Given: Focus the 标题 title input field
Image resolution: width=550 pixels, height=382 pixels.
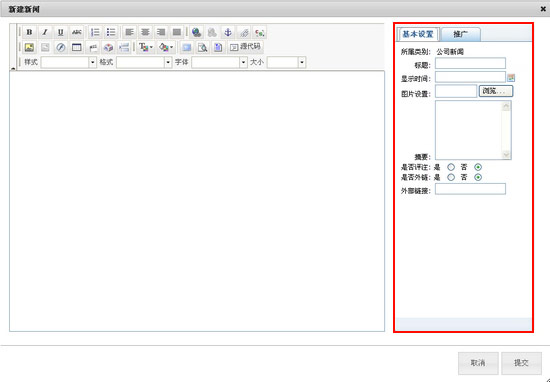Looking at the screenshot, I should click(x=470, y=63).
